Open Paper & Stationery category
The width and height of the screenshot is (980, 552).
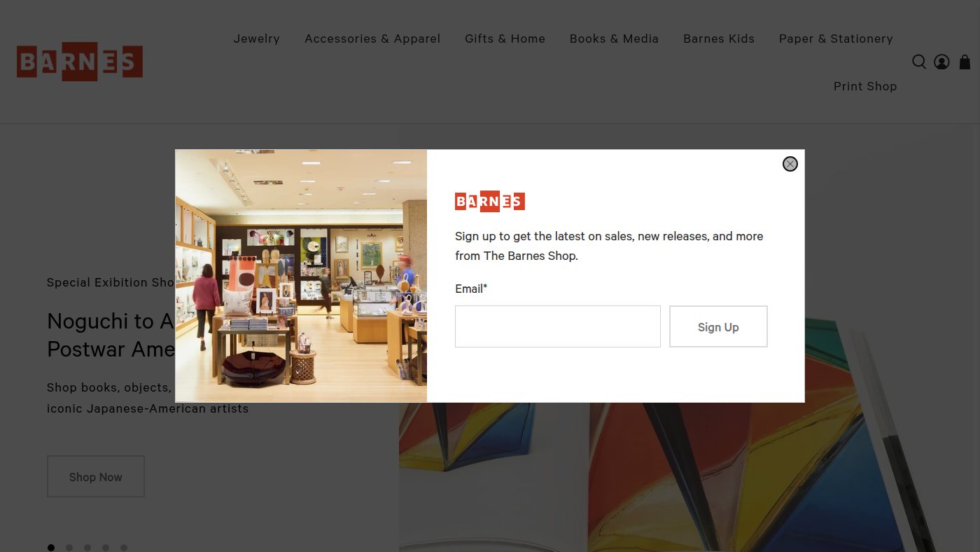pyautogui.click(x=836, y=39)
